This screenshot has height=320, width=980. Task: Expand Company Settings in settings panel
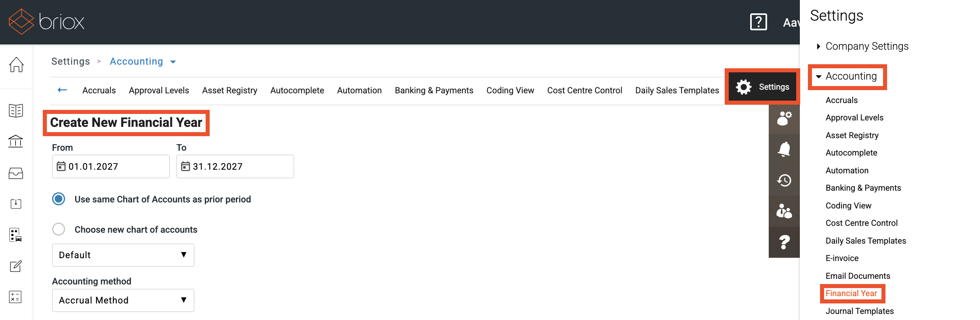tap(866, 46)
